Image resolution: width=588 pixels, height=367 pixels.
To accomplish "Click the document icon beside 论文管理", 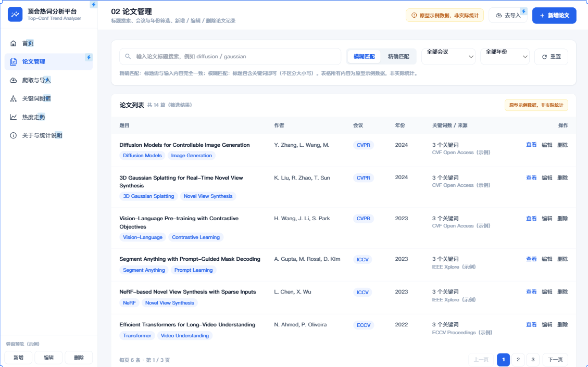I will 14,61.
